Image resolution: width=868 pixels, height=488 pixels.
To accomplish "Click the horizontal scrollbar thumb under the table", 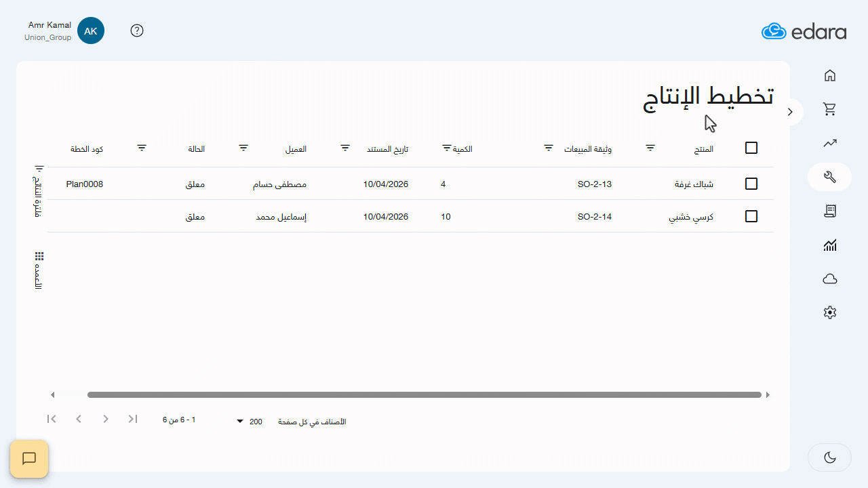I will pos(425,394).
